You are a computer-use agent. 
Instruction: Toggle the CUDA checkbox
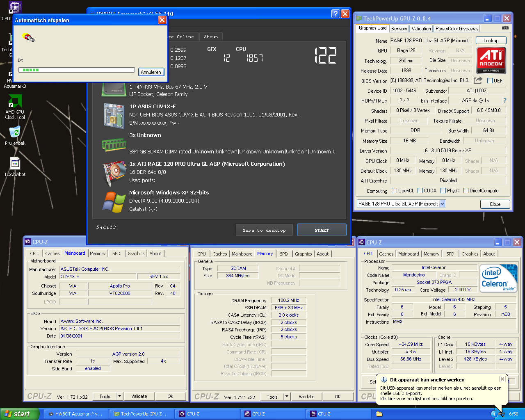pos(420,191)
